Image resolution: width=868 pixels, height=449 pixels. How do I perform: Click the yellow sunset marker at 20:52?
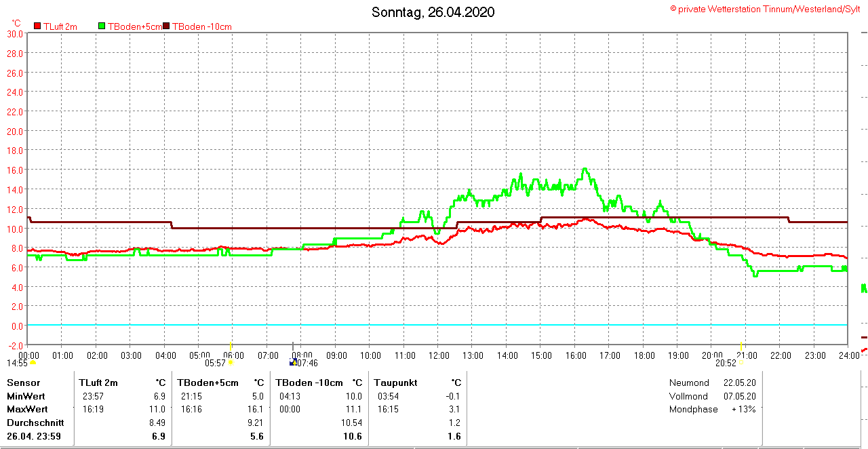point(741,363)
